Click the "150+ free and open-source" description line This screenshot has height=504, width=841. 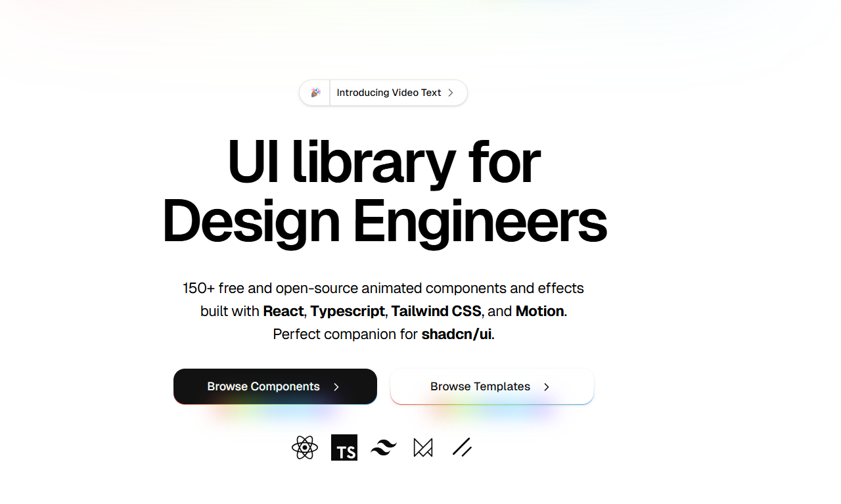(x=383, y=288)
